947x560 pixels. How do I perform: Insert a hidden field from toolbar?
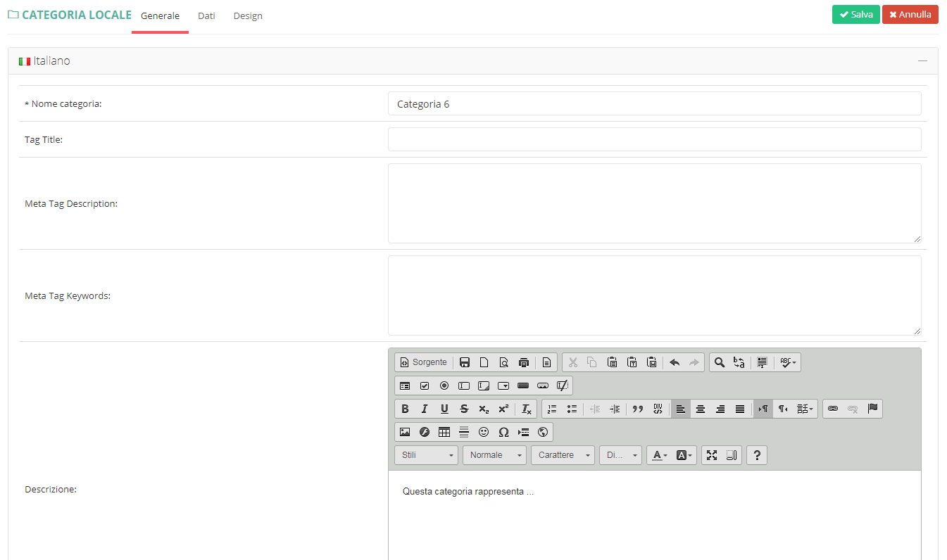563,386
